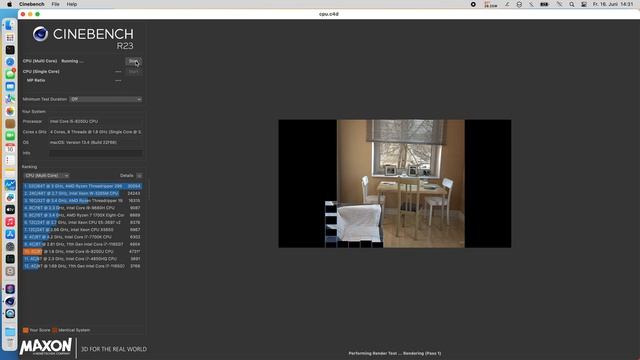Open the Apple menu

click(x=9, y=4)
